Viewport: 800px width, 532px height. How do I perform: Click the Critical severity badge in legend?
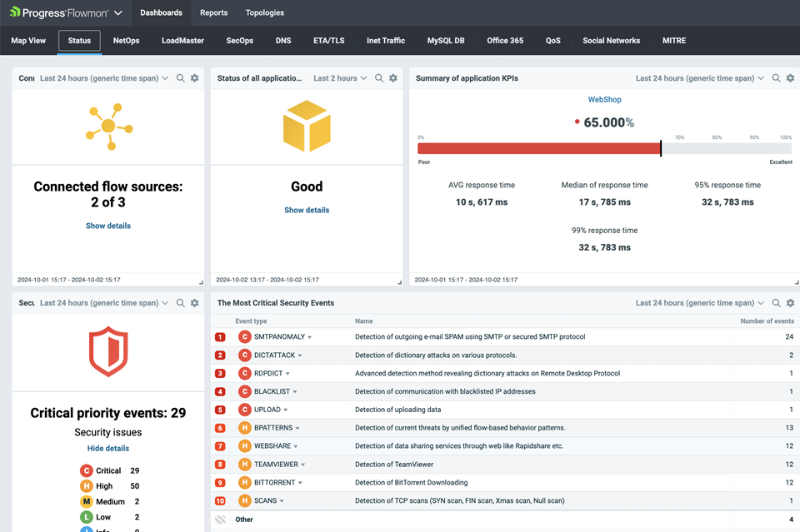coord(86,470)
